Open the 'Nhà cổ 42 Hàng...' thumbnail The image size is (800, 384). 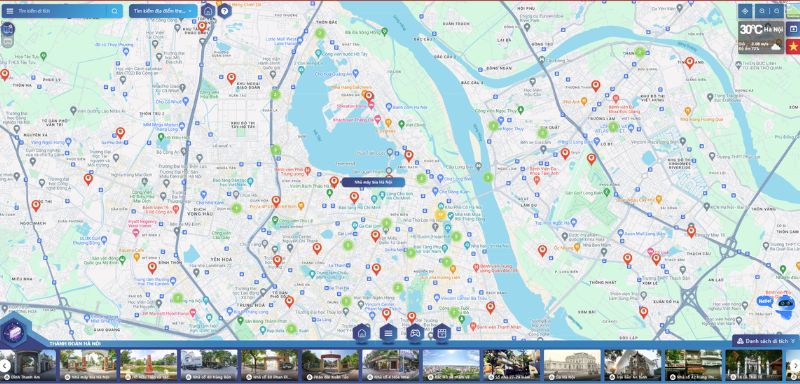click(x=693, y=365)
